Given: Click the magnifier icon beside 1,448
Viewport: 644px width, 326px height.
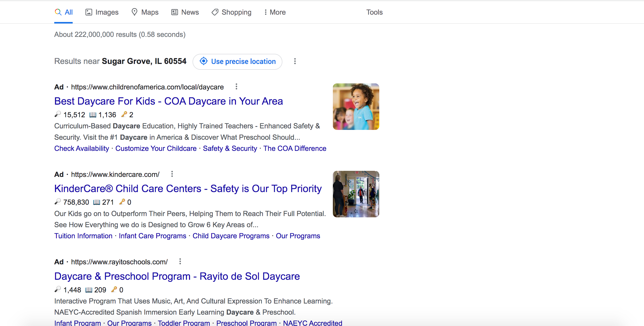Looking at the screenshot, I should click(58, 289).
